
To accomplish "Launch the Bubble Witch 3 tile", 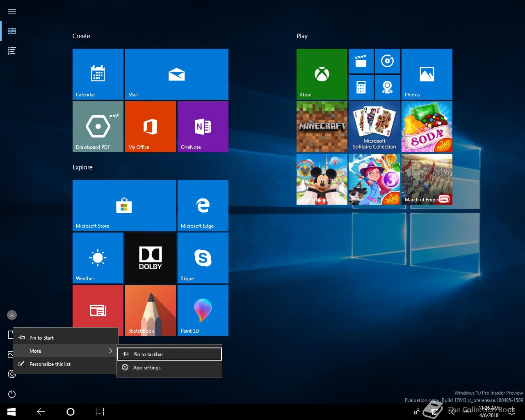I will 374,179.
